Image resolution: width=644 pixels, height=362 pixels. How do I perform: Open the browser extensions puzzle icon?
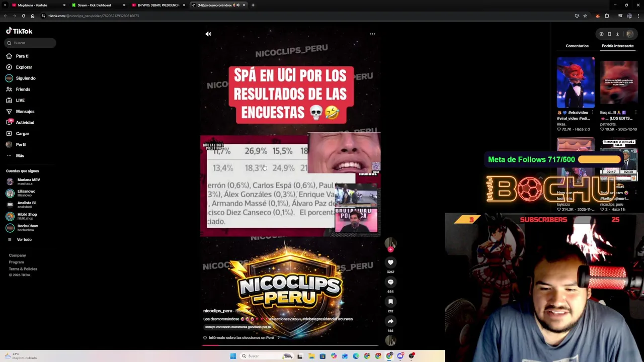607,16
